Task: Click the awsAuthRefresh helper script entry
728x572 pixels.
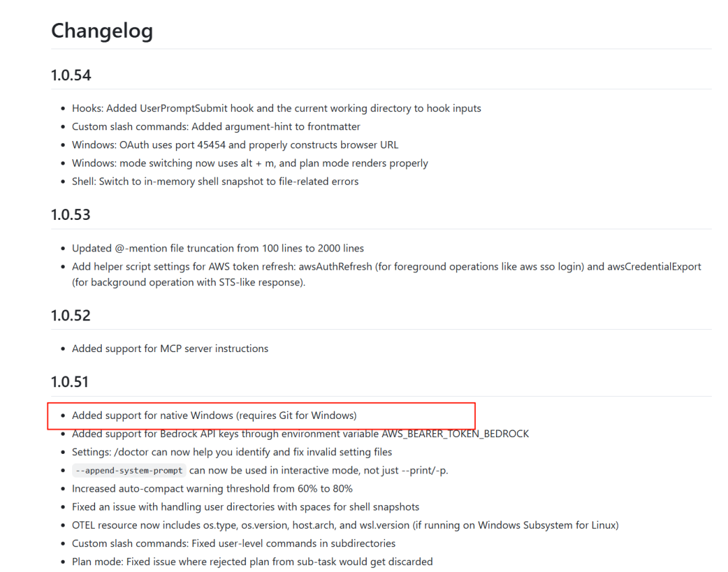Action: [386, 274]
